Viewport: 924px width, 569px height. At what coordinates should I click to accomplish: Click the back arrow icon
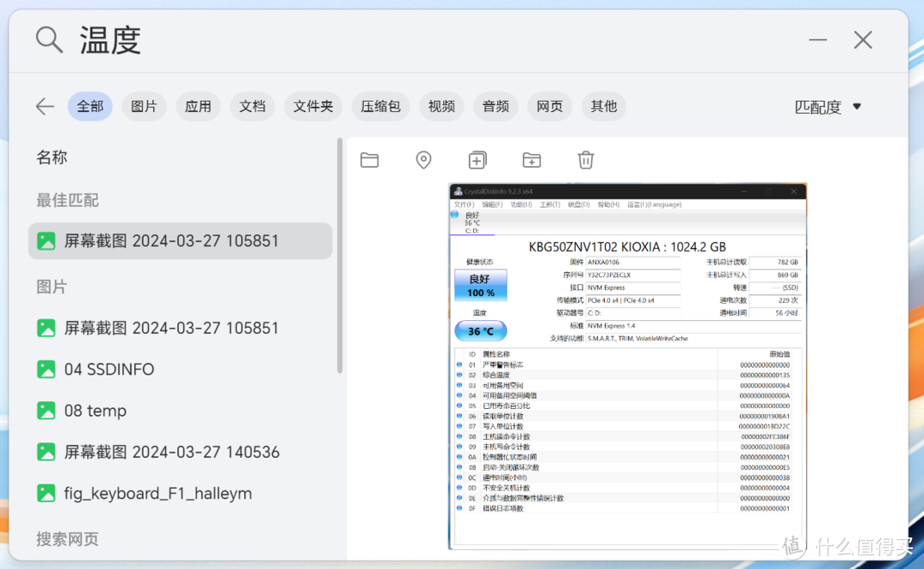(x=44, y=107)
